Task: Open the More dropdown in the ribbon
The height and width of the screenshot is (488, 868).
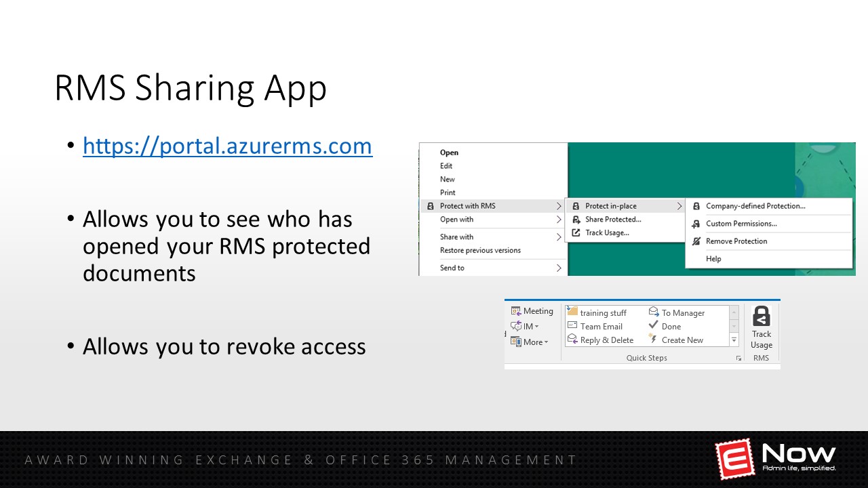Action: click(x=530, y=342)
